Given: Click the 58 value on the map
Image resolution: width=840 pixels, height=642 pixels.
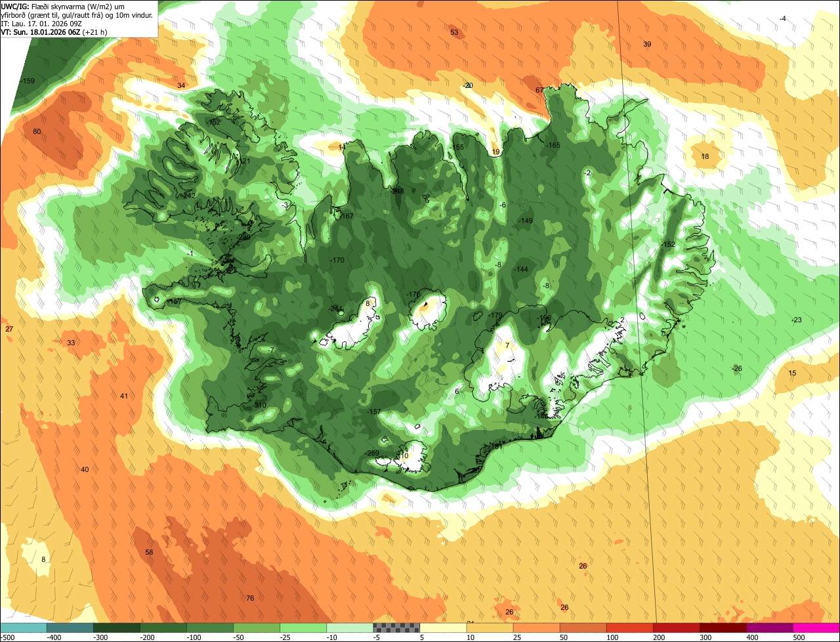Looking at the screenshot, I should [149, 552].
